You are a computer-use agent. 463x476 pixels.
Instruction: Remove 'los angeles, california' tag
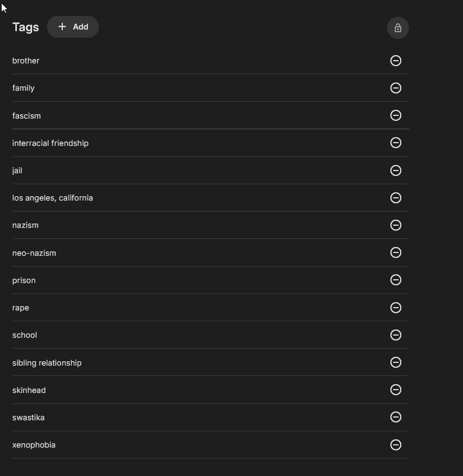[x=396, y=198]
